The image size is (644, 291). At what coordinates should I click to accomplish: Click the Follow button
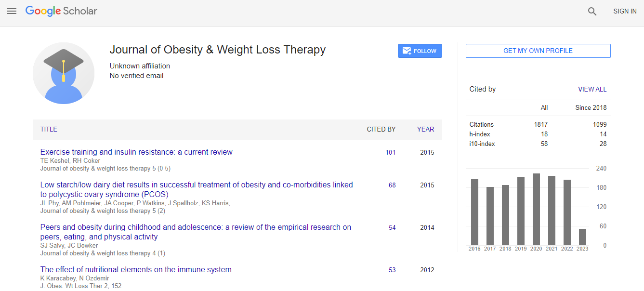pyautogui.click(x=420, y=51)
